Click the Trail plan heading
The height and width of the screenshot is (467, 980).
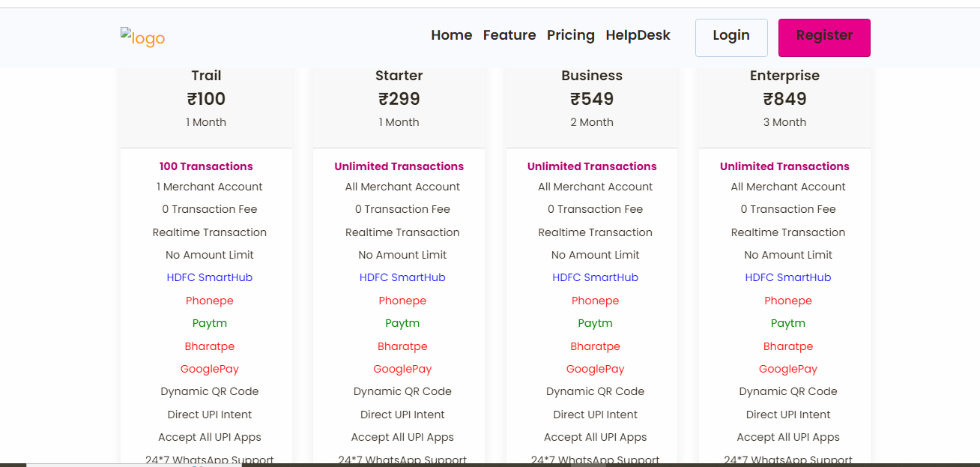coord(206,76)
